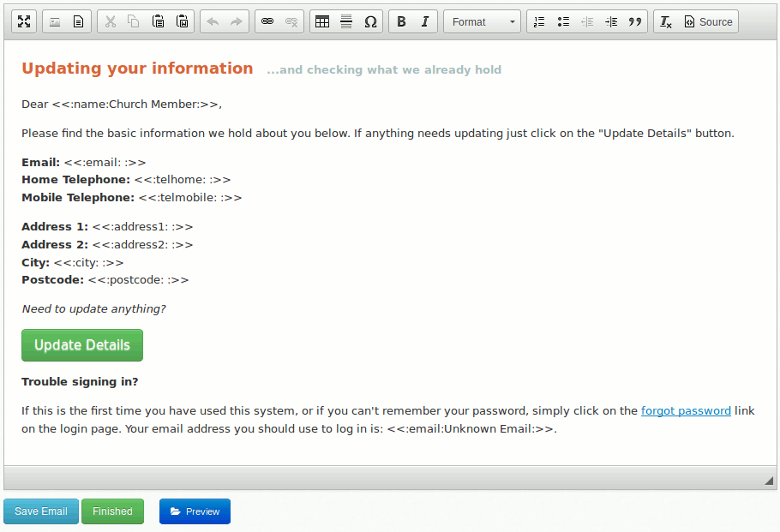Follow the forgot password link
This screenshot has height=532, width=780.
point(686,410)
